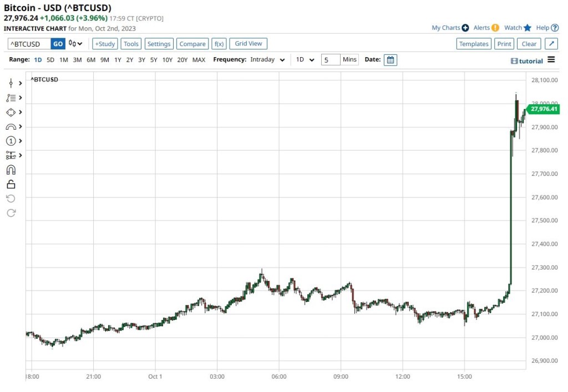Select the 5D range option
The height and width of the screenshot is (392, 568).
coord(50,60)
